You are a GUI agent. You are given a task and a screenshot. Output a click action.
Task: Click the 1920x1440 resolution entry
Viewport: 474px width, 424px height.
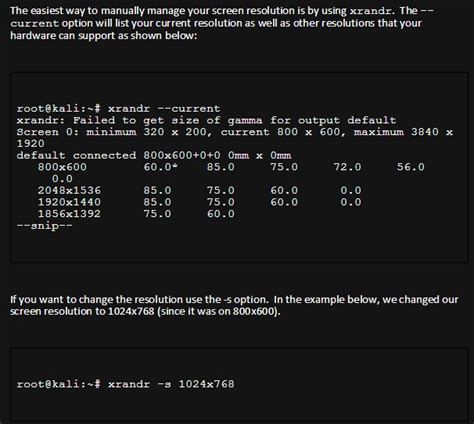pyautogui.click(x=69, y=202)
